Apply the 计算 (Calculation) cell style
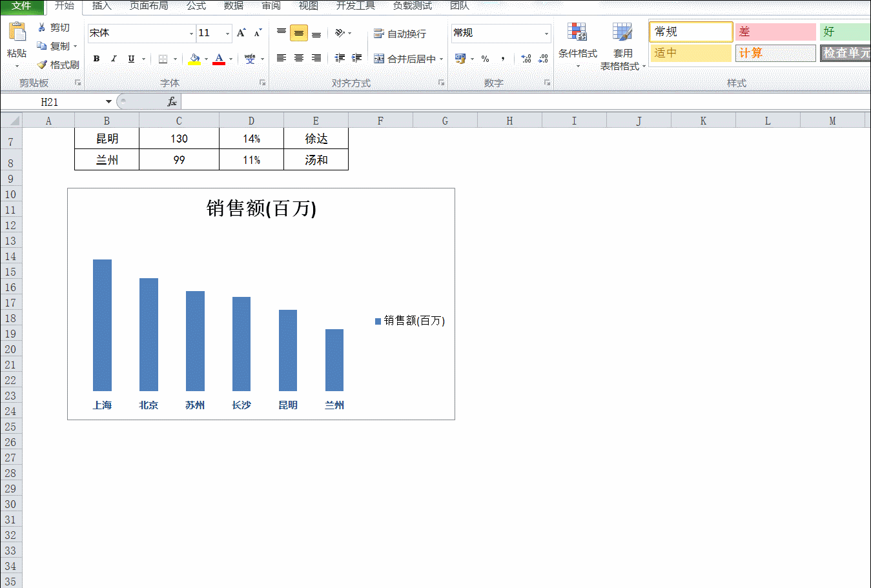This screenshot has width=871, height=588. tap(775, 53)
